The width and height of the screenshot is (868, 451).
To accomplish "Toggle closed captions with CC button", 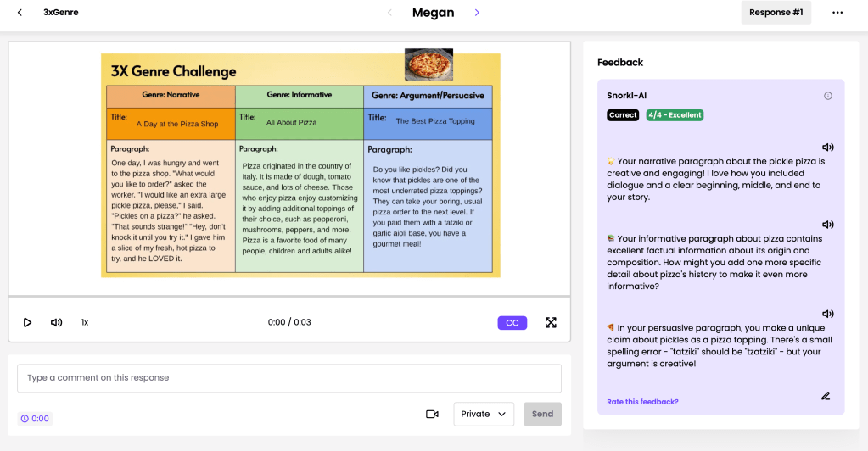I will point(512,322).
